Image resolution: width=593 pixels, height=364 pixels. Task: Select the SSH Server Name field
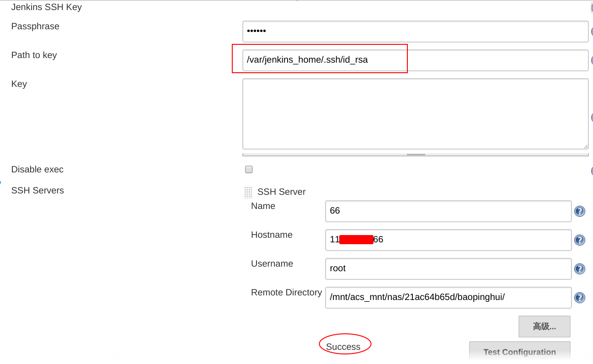[x=448, y=211]
